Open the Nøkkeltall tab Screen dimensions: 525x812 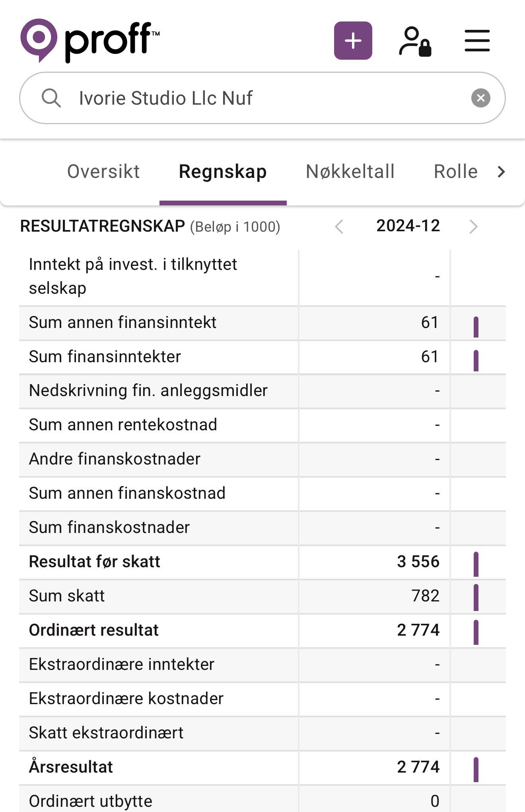(350, 172)
